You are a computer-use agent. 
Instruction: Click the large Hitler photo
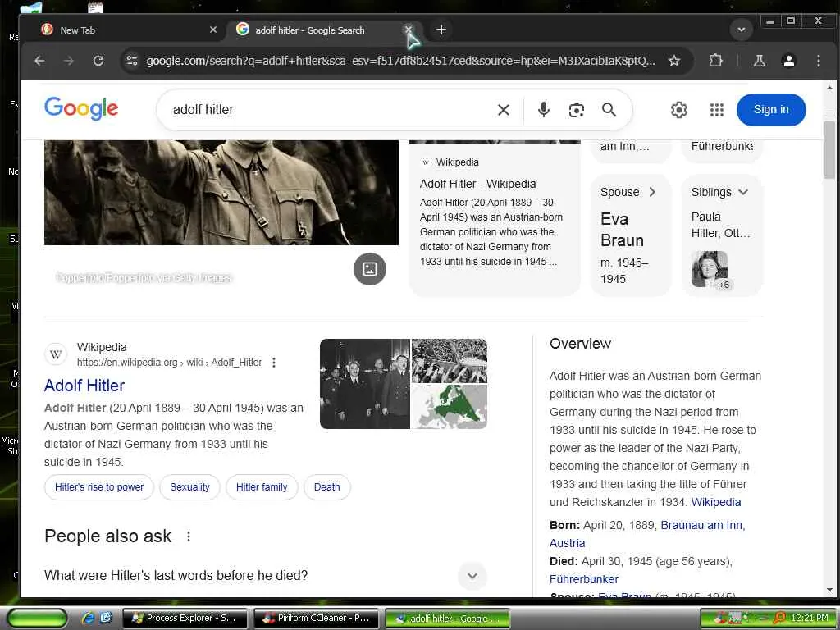coord(221,193)
